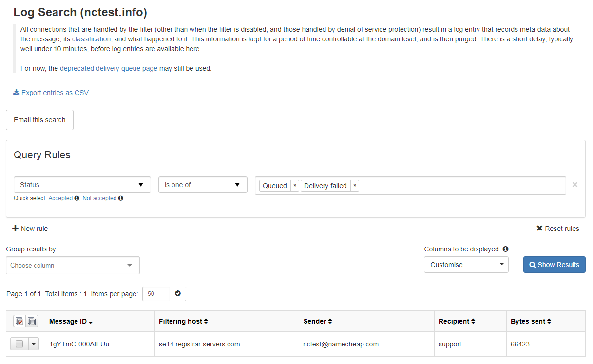593x364 pixels.
Task: Click the info icon beside Columns to be displayed
Action: click(x=505, y=249)
